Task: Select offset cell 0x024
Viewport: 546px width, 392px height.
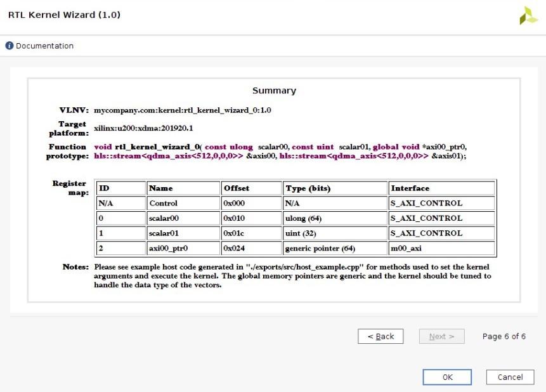Action: click(x=251, y=248)
